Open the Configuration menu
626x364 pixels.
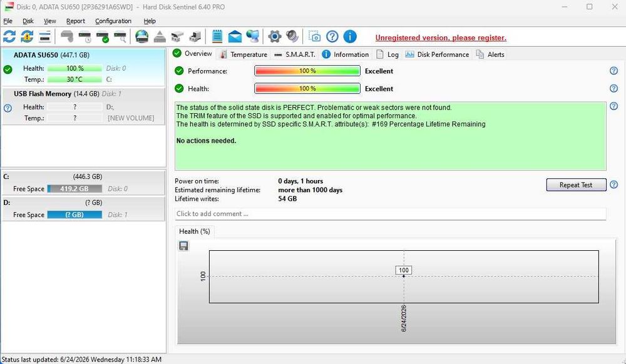(x=113, y=21)
